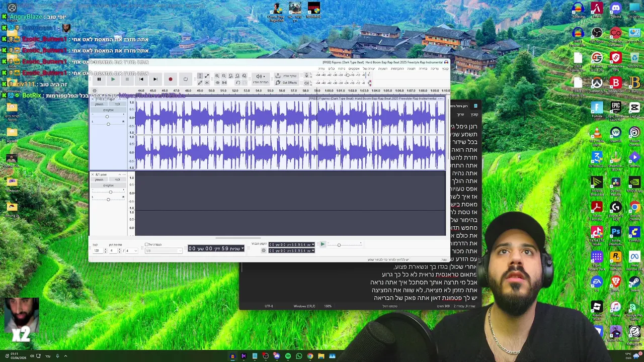Open OBS Studio desktop shortcut
This screenshot has height=362, width=644.
point(597,34)
